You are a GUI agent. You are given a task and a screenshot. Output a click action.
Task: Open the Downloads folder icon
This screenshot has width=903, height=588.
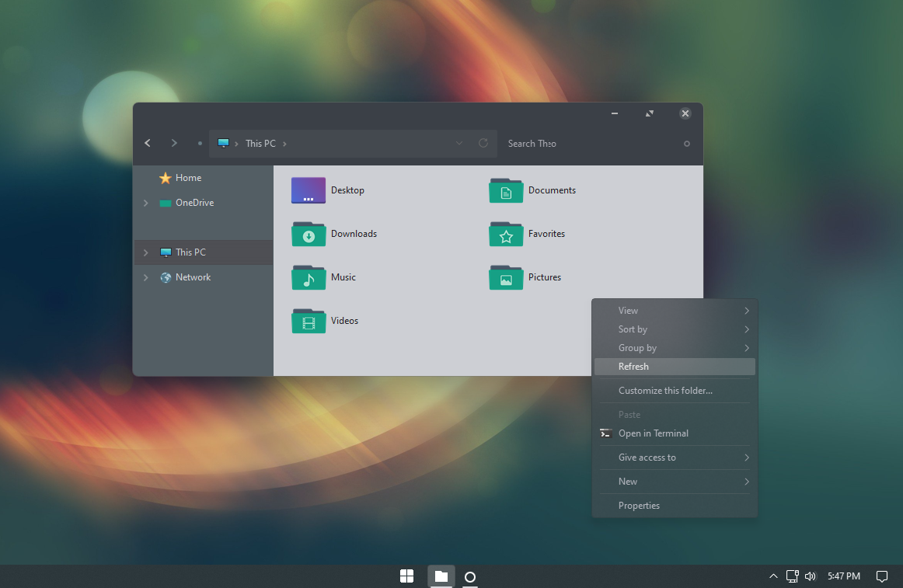tap(309, 234)
